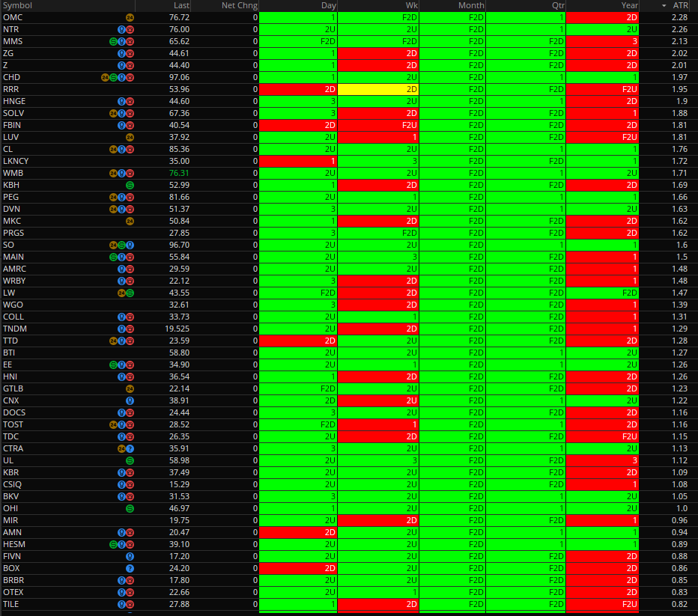Click the F2D Year cell for LW

[x=602, y=293]
